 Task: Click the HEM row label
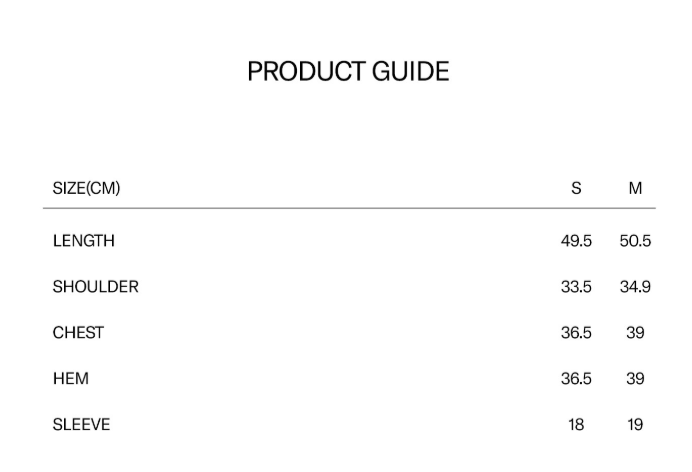tap(71, 379)
